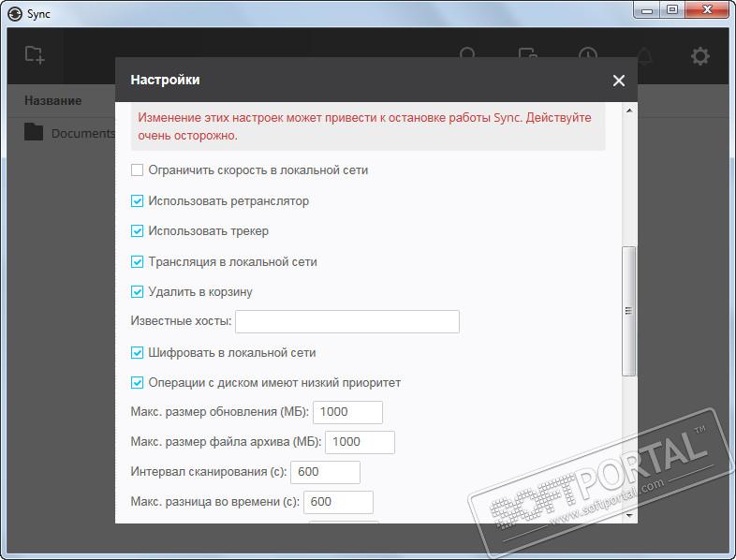Select the Documents folder name

click(x=83, y=133)
